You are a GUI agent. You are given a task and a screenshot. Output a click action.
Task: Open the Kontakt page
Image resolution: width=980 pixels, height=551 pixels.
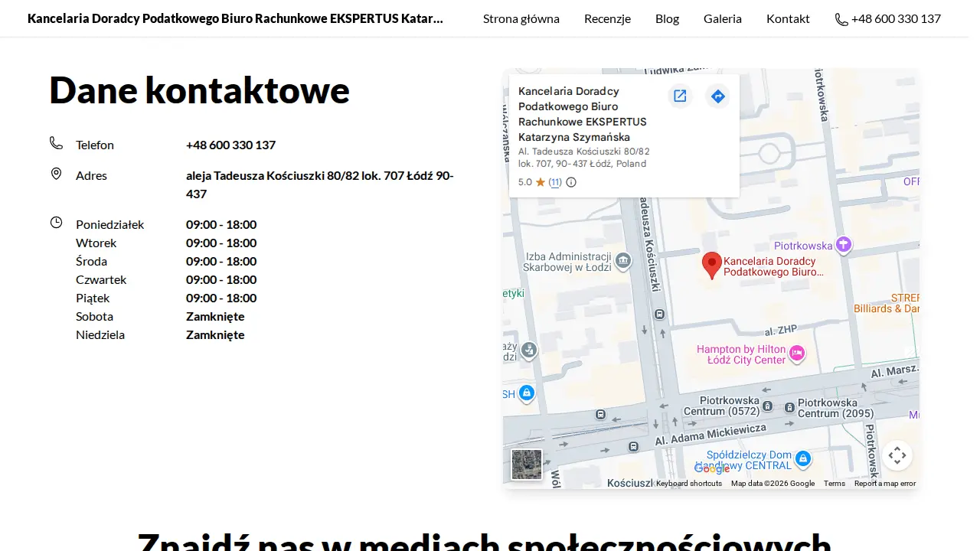coord(788,18)
